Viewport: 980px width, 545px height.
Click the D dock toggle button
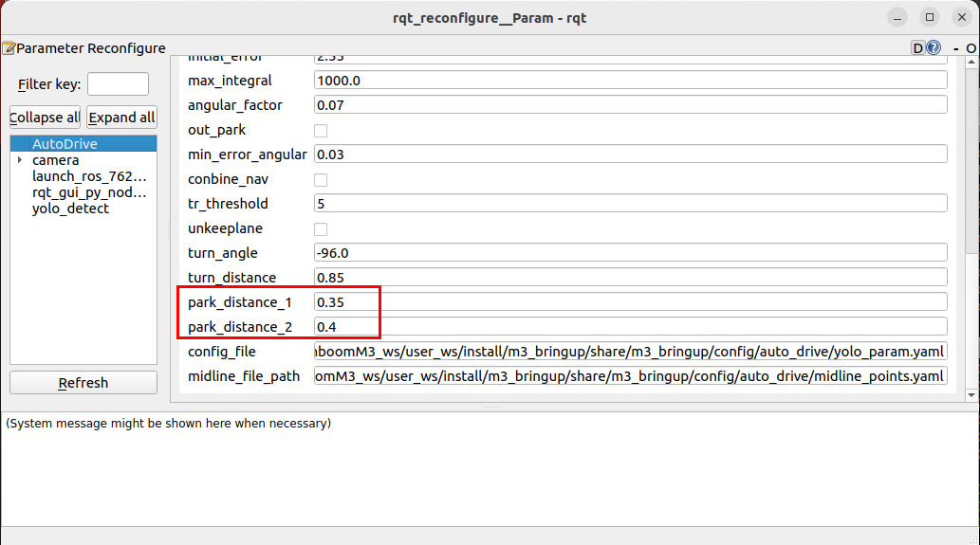[x=917, y=48]
